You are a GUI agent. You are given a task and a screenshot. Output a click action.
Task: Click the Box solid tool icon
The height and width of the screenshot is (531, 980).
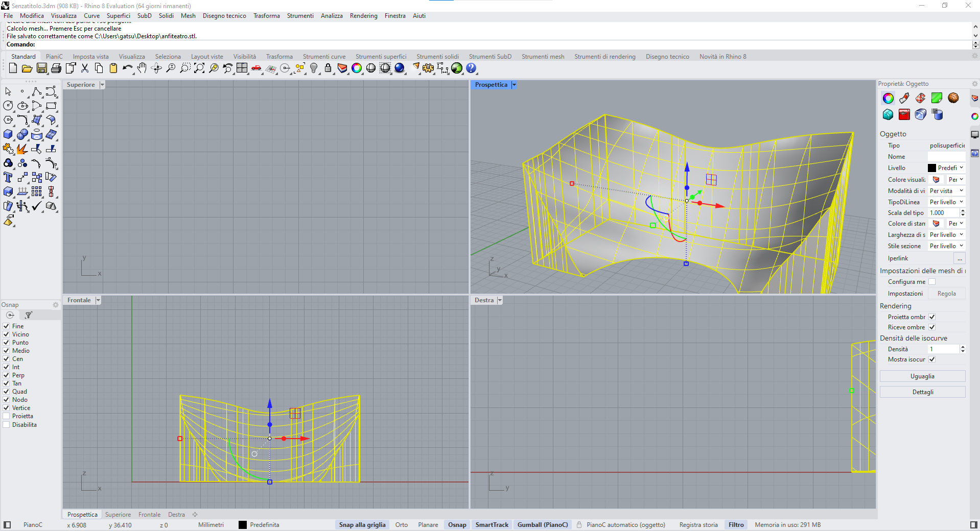point(8,135)
